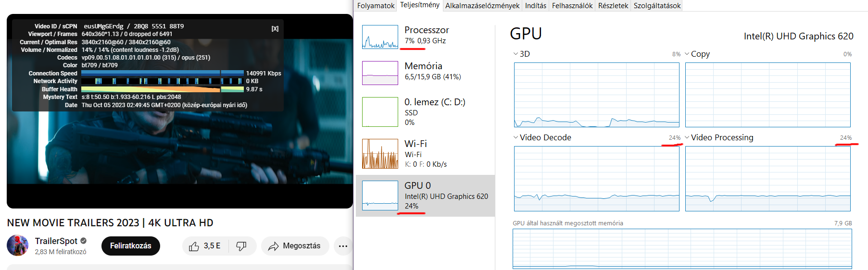The height and width of the screenshot is (270, 868).
Task: Open the Alkalmazáselőzmények tab
Action: 482,6
